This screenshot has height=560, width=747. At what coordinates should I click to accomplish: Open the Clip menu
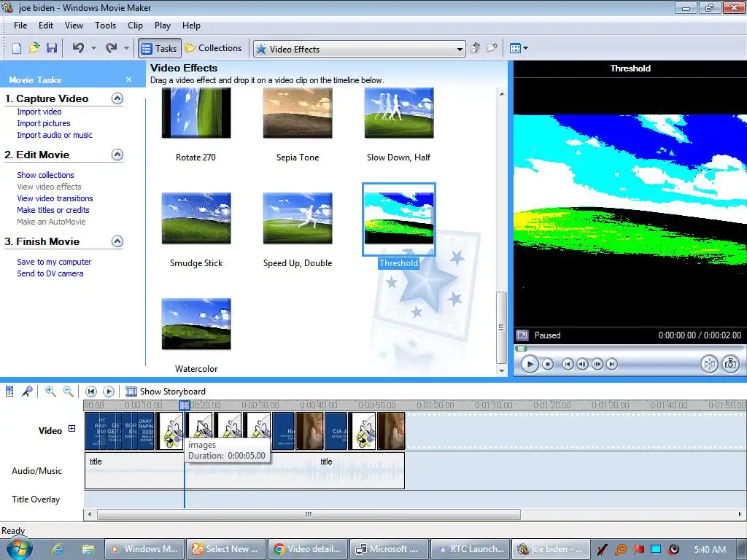(x=135, y=26)
